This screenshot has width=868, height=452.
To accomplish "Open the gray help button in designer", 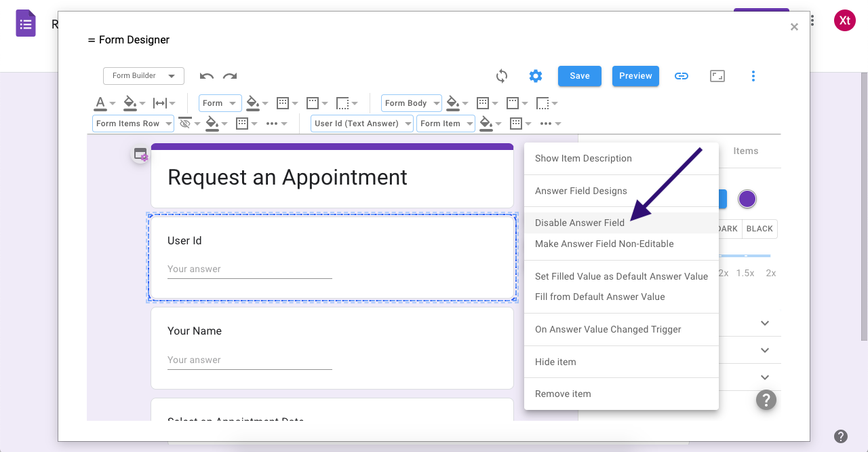I will [x=766, y=400].
